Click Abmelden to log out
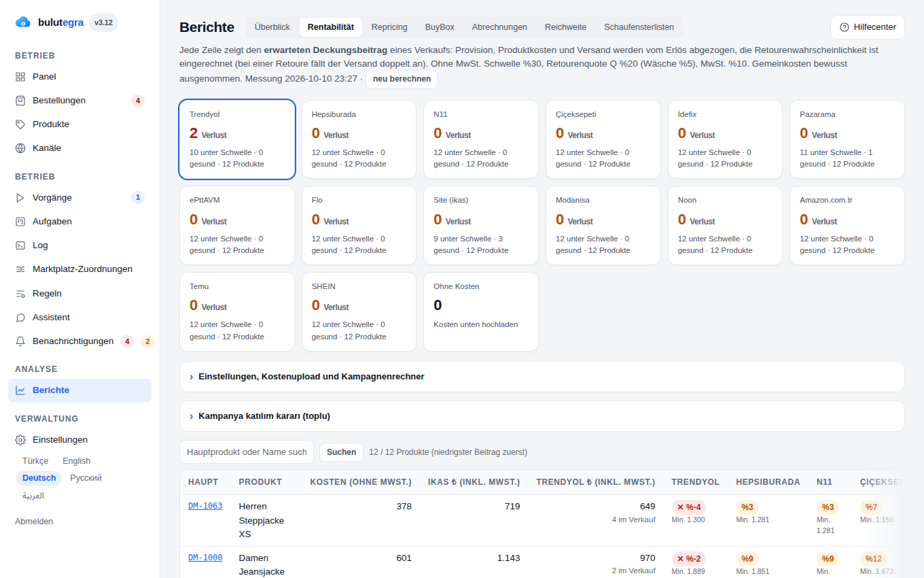Screen dimensions: 924x578 [x=34, y=522]
